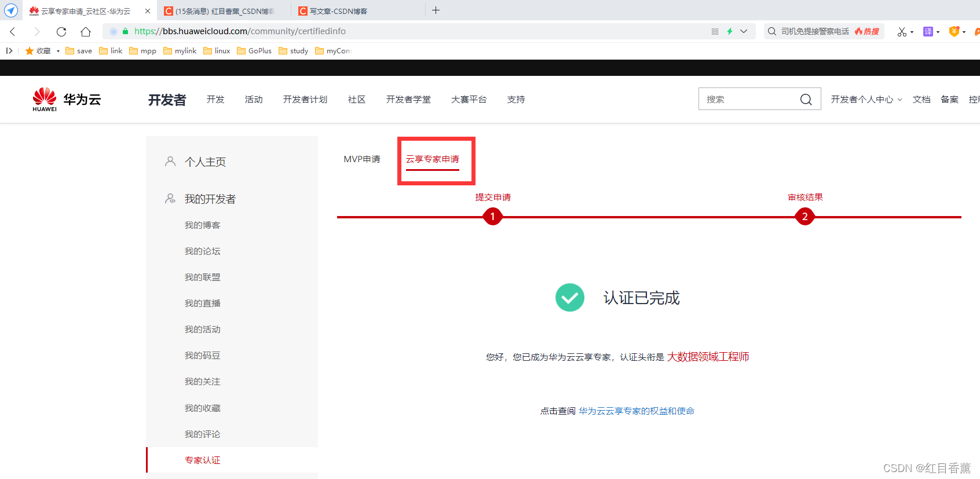This screenshot has height=479, width=980.
Task: Switch to the MVP申请 tab
Action: tap(362, 159)
